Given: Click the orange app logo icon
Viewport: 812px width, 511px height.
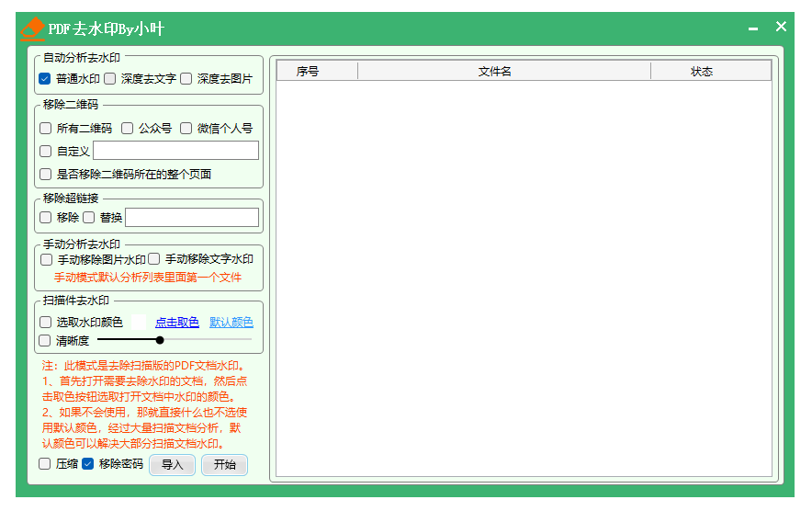Looking at the screenshot, I should click(32, 29).
